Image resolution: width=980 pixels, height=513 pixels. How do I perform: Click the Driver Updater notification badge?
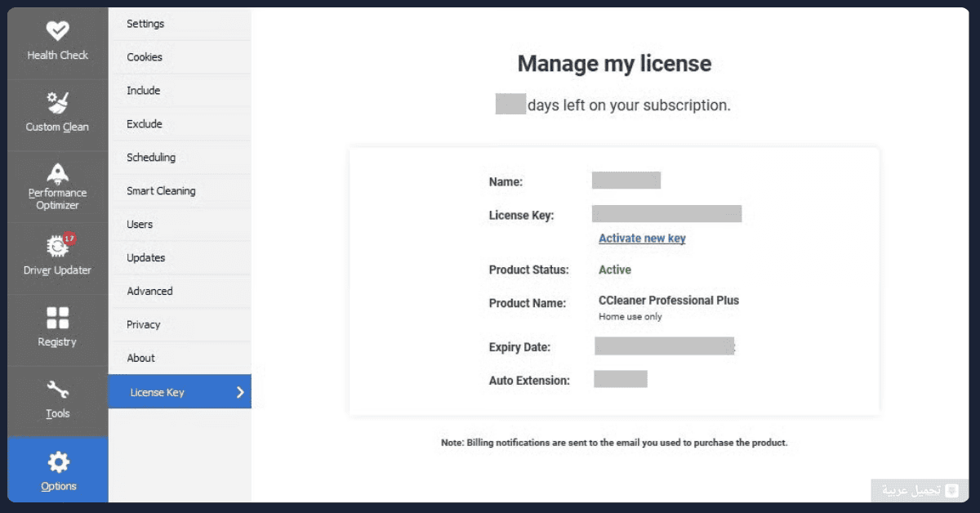[69, 239]
